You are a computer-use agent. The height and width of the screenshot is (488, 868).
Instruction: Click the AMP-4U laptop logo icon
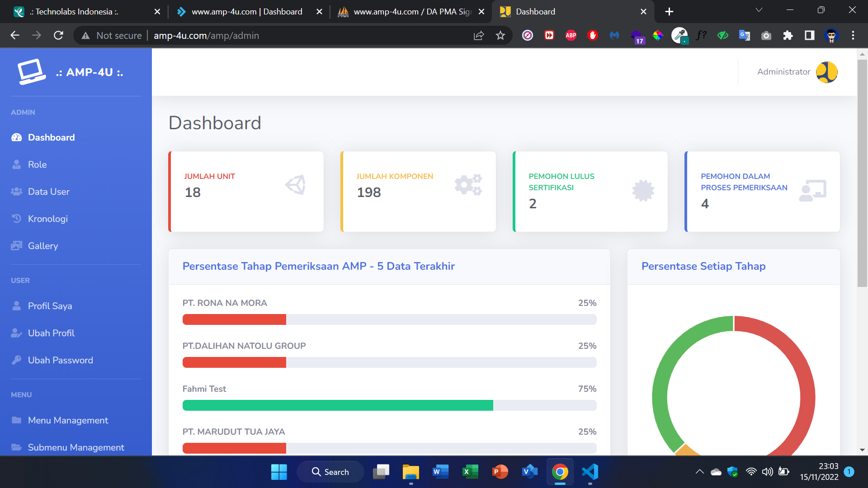[31, 72]
